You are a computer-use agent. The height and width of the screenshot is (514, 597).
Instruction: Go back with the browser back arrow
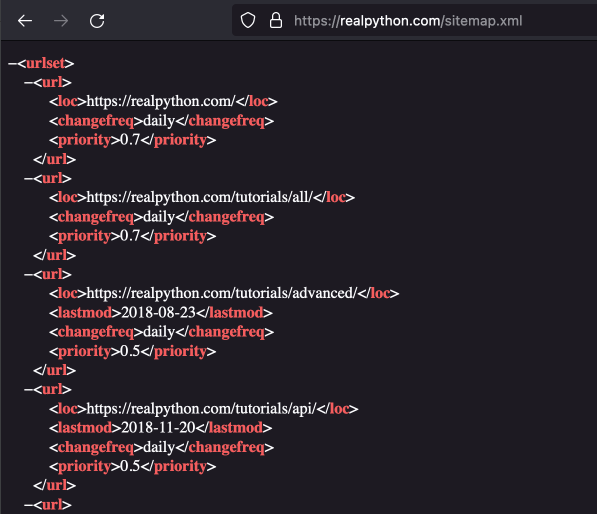[x=25, y=21]
